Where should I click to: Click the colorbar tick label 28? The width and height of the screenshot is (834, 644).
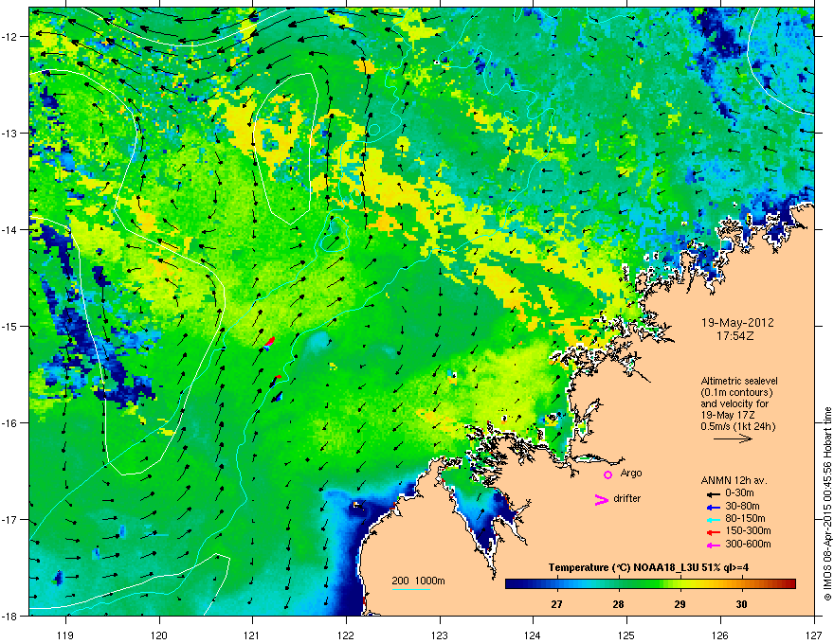click(x=618, y=604)
